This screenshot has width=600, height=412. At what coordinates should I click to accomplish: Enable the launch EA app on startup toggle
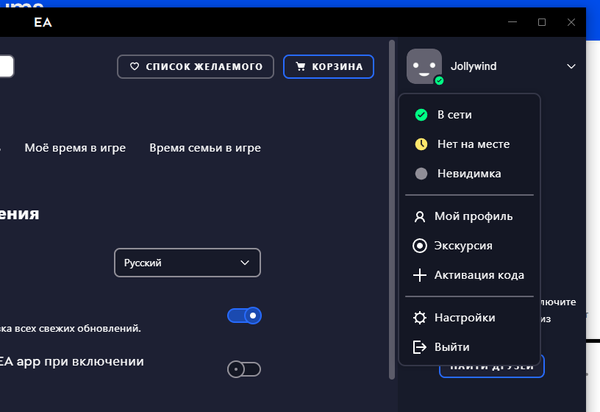coord(244,369)
